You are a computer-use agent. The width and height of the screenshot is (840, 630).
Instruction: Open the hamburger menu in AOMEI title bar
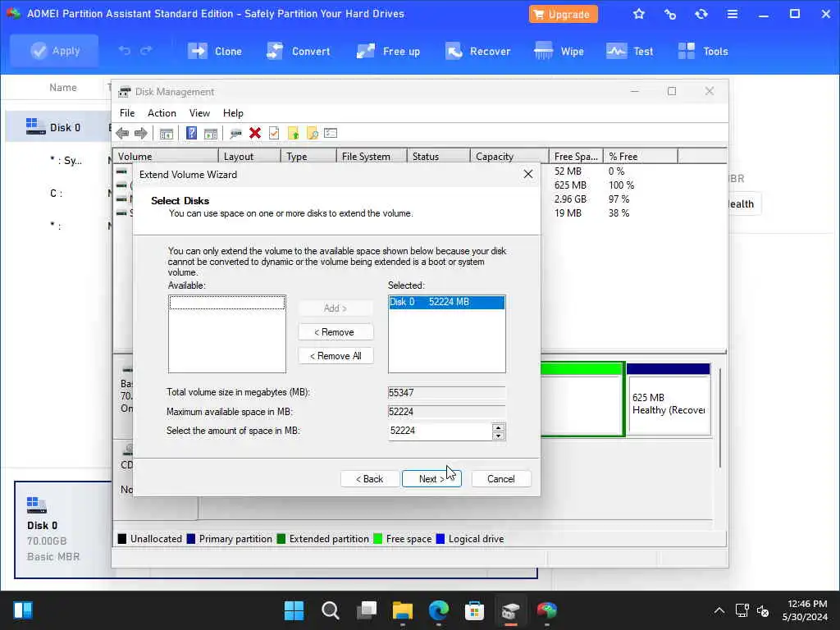click(x=733, y=14)
